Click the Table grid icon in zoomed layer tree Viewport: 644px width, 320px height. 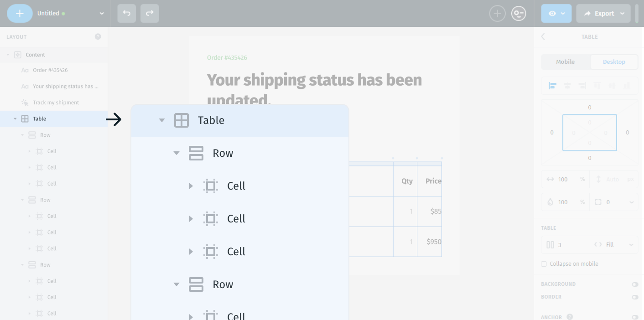(x=182, y=120)
